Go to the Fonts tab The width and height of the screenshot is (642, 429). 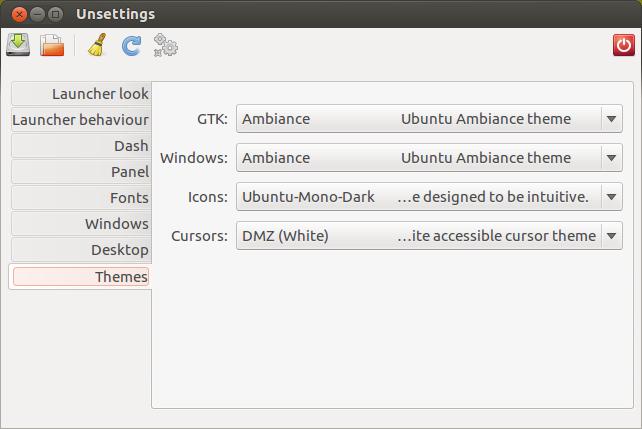[81, 198]
